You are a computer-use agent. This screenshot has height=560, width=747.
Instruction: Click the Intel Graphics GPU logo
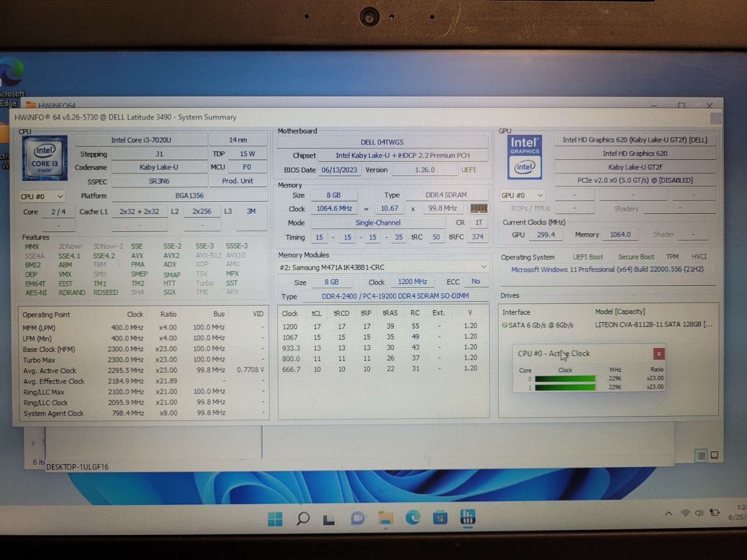coord(525,157)
